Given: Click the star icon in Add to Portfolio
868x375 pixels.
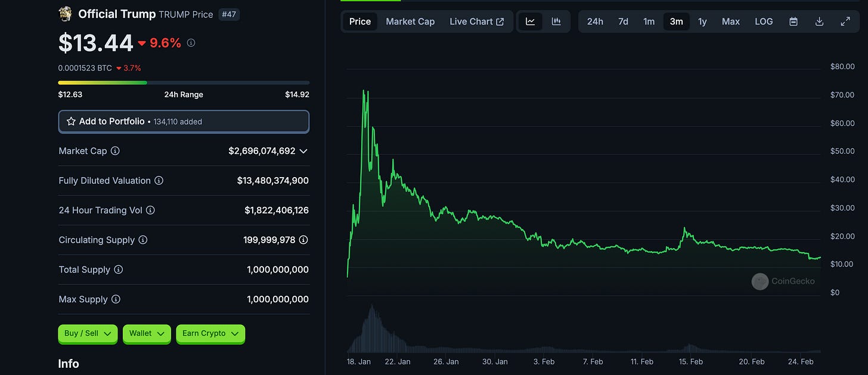Looking at the screenshot, I should [x=71, y=121].
